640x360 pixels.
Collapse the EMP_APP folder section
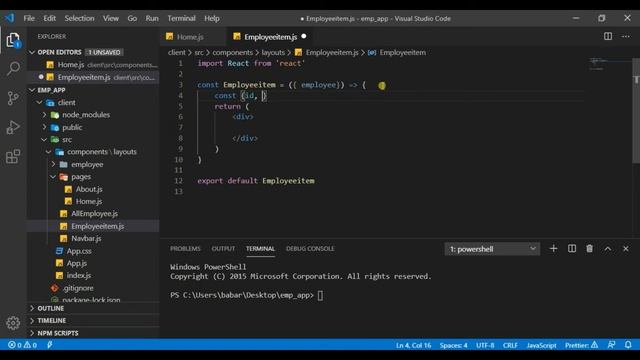32,90
